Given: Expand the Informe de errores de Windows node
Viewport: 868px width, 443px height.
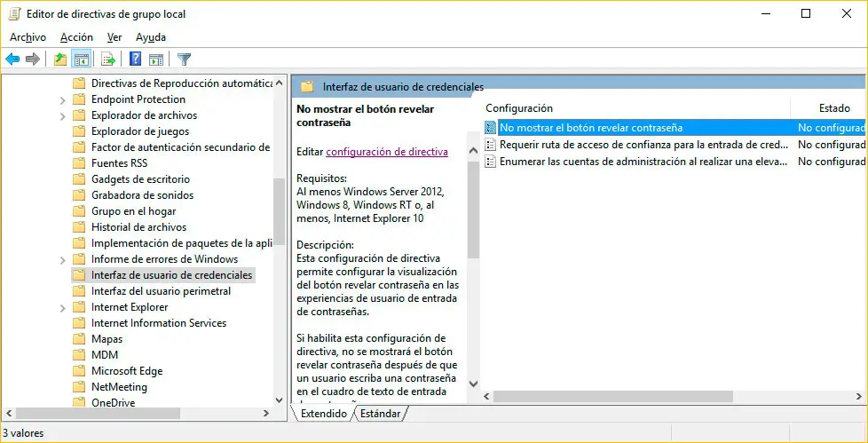Looking at the screenshot, I should (62, 260).
